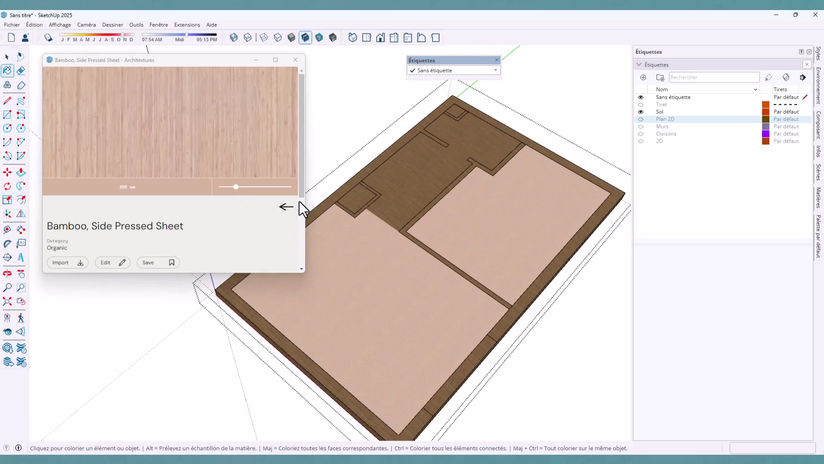Hide the Sans étiquette tag
Viewport: 824px width, 464px height.
(x=641, y=97)
